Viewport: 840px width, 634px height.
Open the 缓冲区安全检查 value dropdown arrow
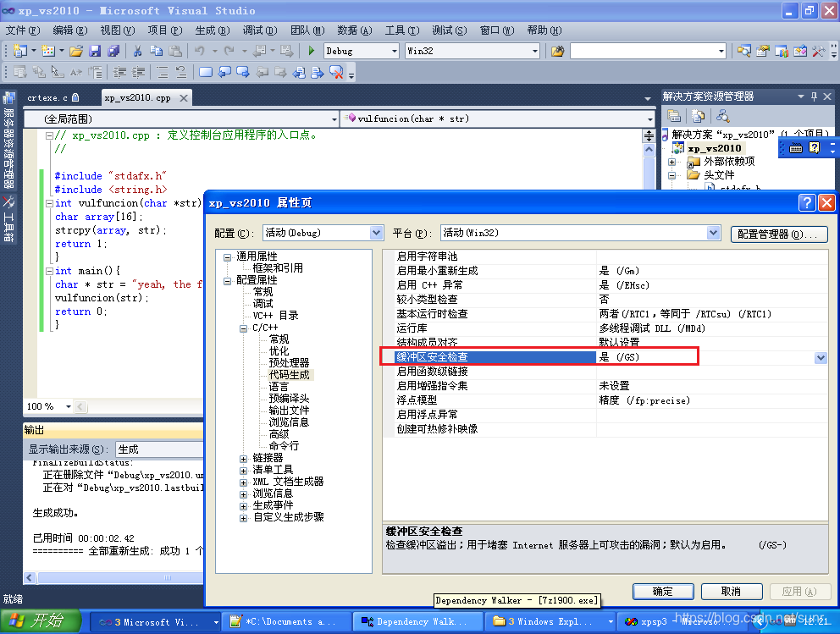tap(821, 358)
